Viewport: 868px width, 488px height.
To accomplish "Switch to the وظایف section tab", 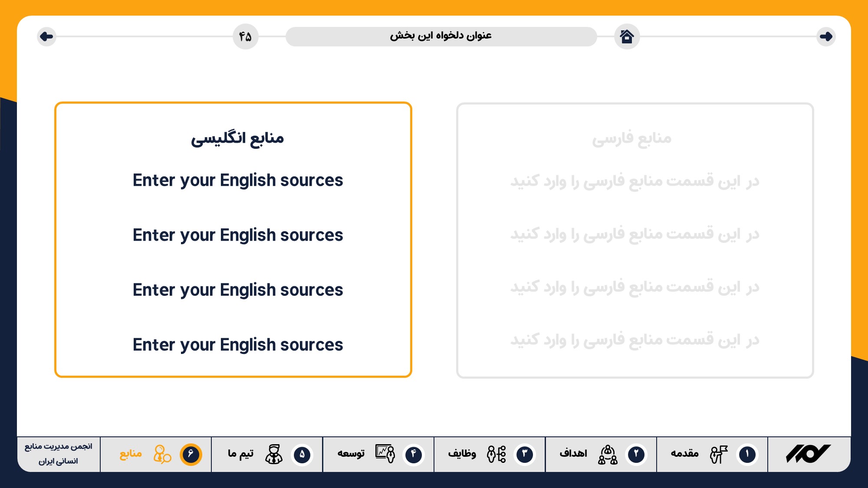I will pyautogui.click(x=462, y=453).
